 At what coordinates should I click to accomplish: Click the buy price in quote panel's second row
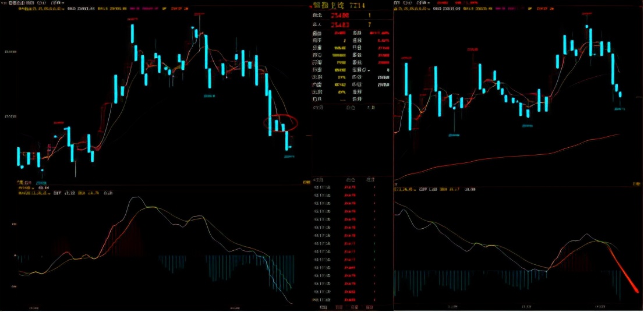point(339,25)
